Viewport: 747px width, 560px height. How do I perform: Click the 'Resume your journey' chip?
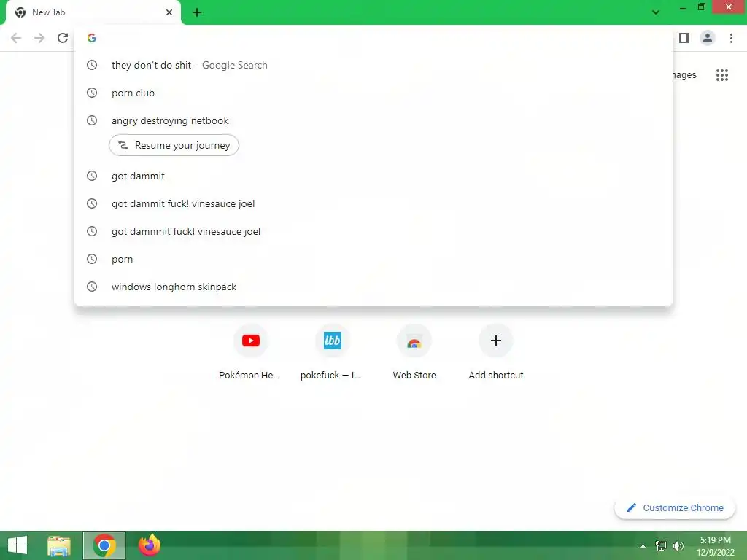point(174,145)
